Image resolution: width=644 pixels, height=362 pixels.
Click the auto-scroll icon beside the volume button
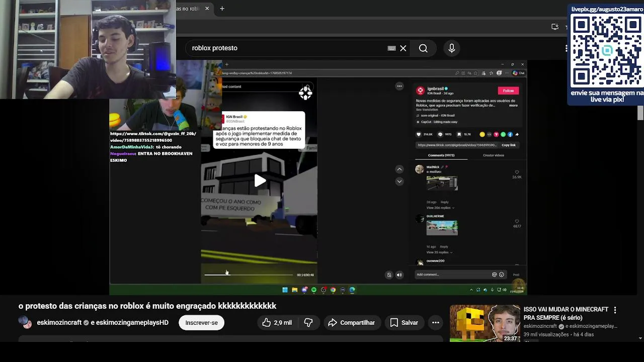tap(389, 275)
